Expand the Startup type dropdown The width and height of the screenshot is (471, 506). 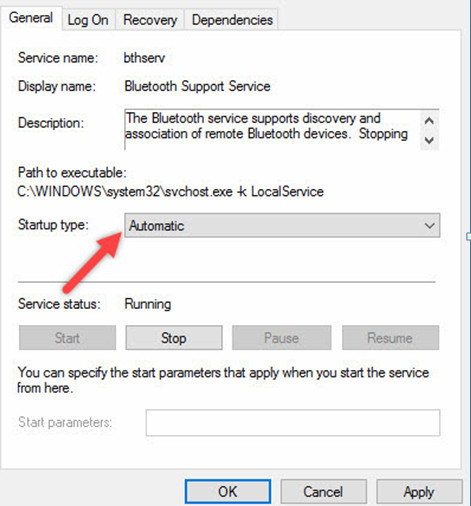click(282, 226)
